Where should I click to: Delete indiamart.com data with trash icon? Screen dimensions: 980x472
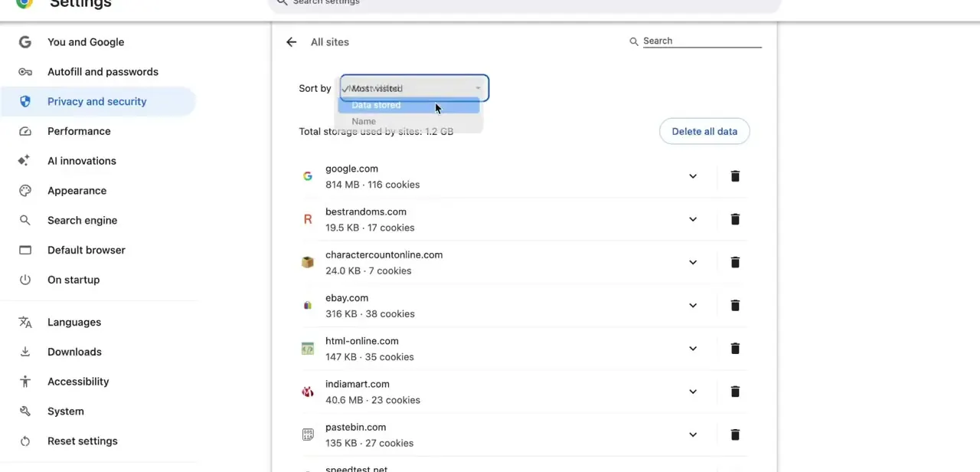[735, 392]
